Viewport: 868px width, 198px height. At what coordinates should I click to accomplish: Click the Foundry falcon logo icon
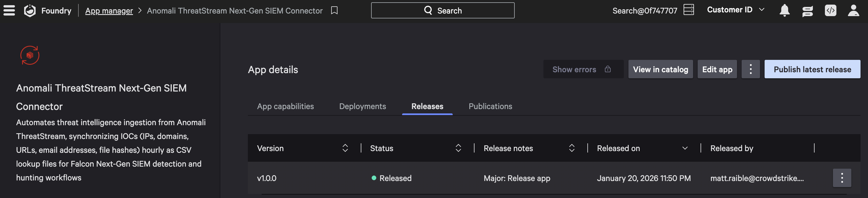[30, 10]
